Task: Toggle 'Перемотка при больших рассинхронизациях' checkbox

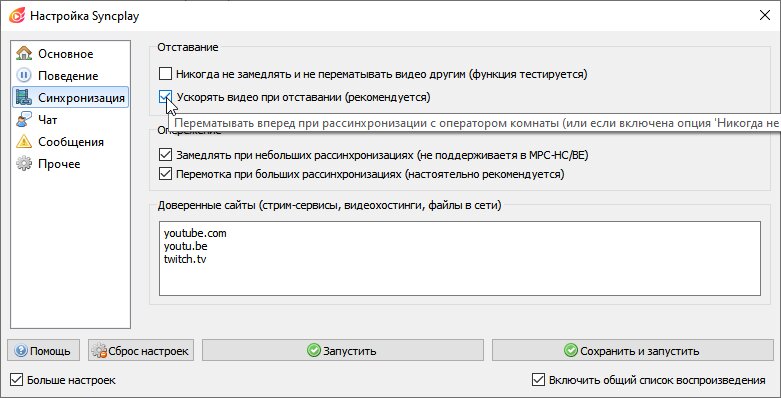Action: [x=165, y=174]
